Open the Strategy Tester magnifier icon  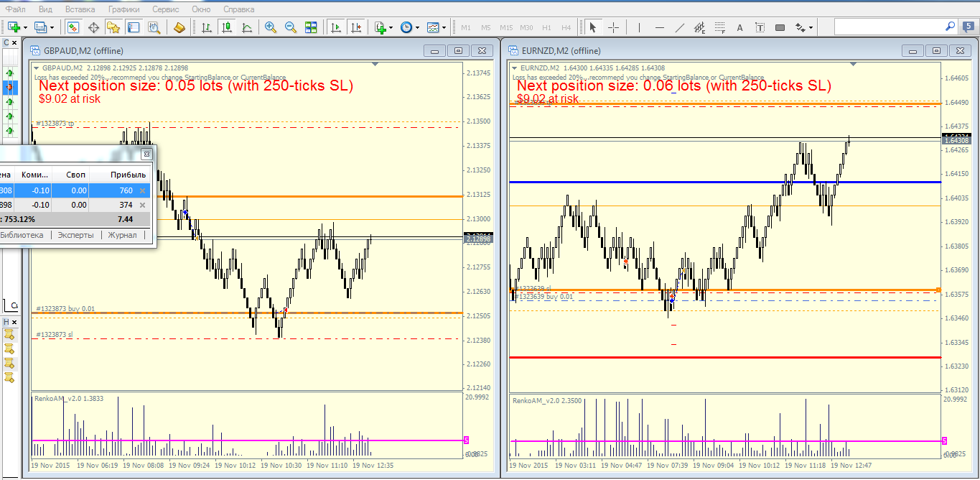point(154,27)
